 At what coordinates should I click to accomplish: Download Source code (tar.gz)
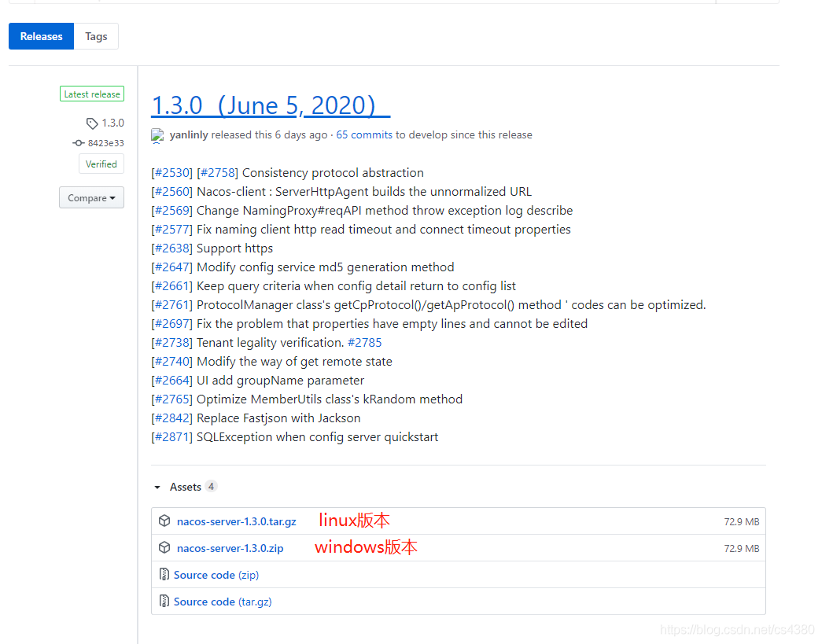click(x=223, y=602)
